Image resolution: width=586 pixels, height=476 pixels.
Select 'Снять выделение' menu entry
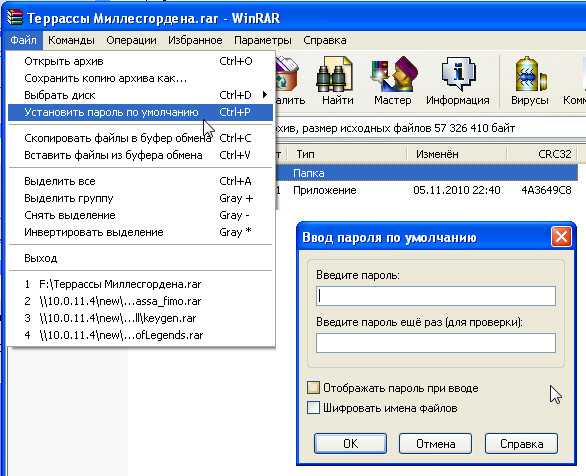point(140,215)
